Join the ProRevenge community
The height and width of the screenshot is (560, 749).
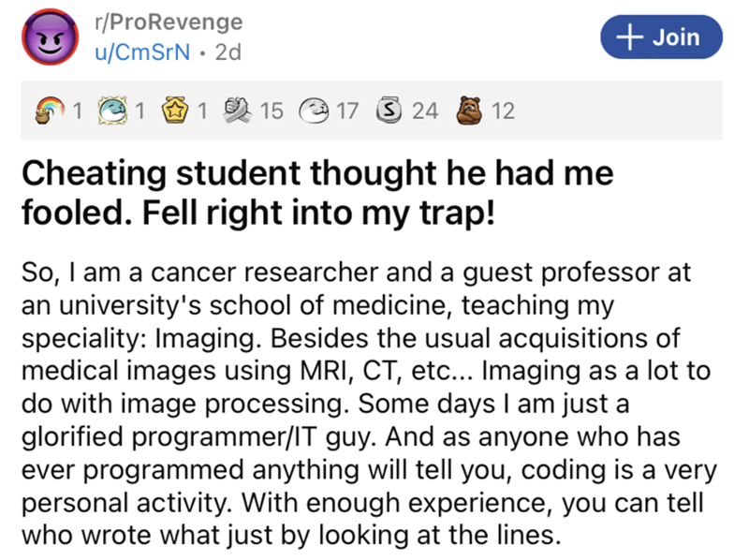click(663, 37)
